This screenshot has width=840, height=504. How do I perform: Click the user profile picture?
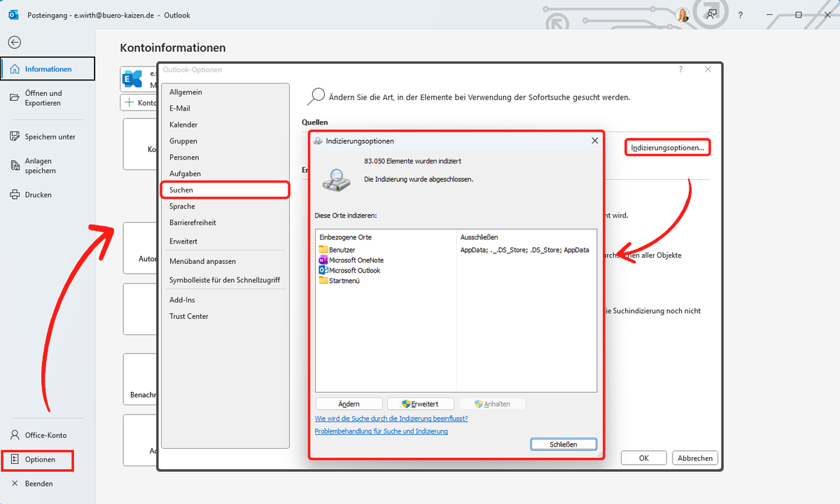point(682,14)
